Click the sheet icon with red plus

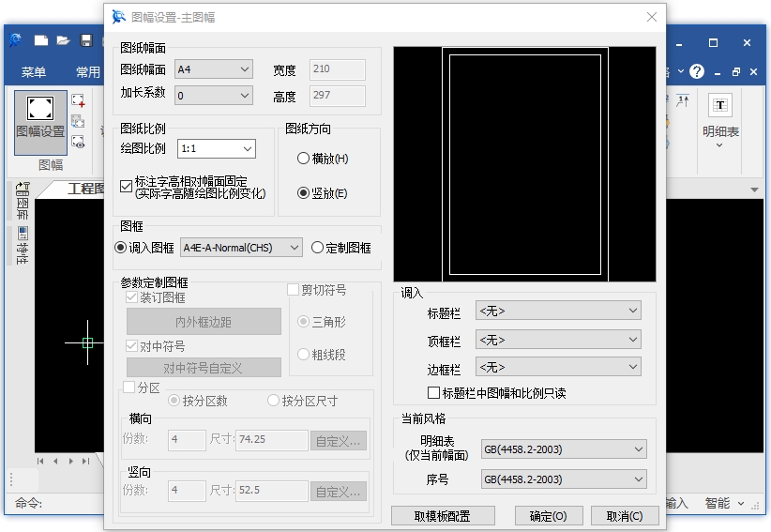(x=79, y=101)
